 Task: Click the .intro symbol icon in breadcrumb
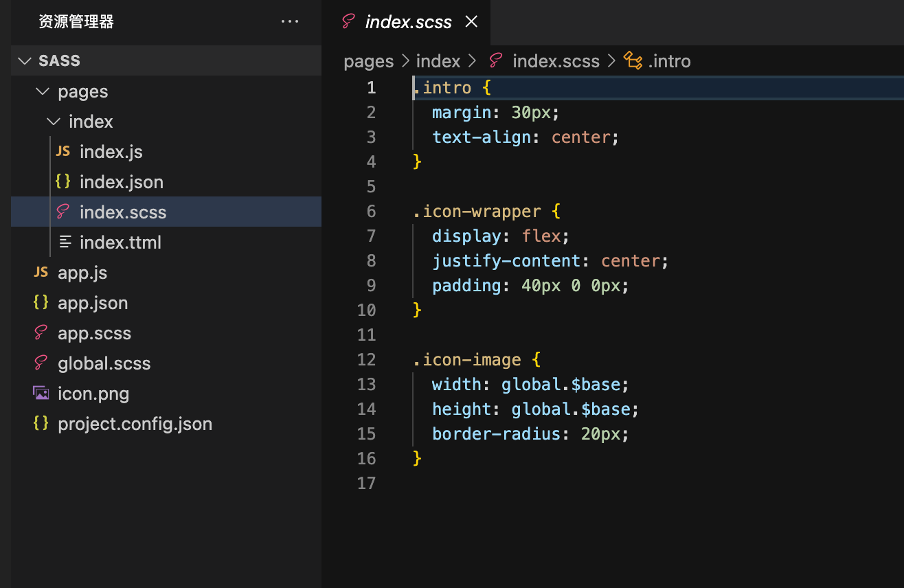point(633,61)
